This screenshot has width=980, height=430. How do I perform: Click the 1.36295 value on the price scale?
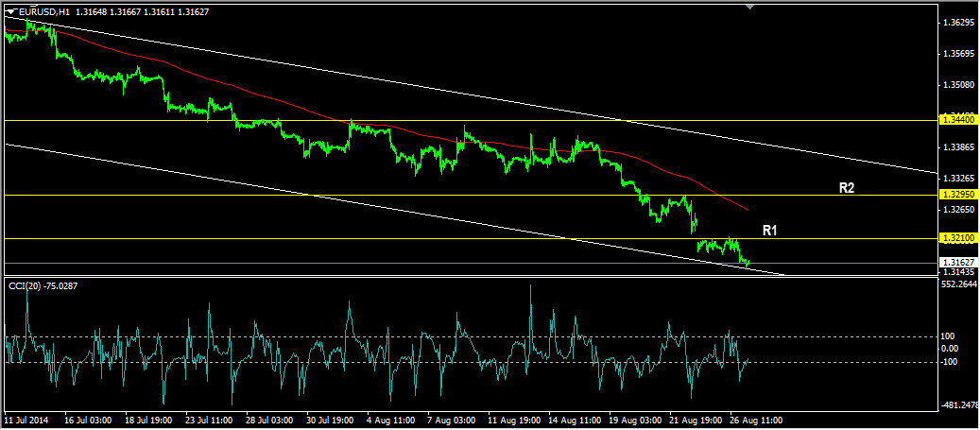click(x=959, y=23)
